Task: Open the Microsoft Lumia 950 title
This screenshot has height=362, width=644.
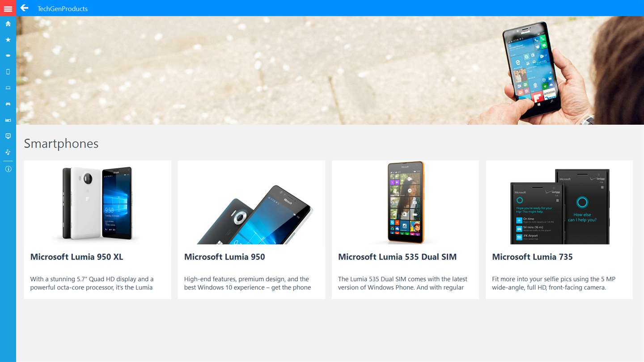Action: (225, 257)
